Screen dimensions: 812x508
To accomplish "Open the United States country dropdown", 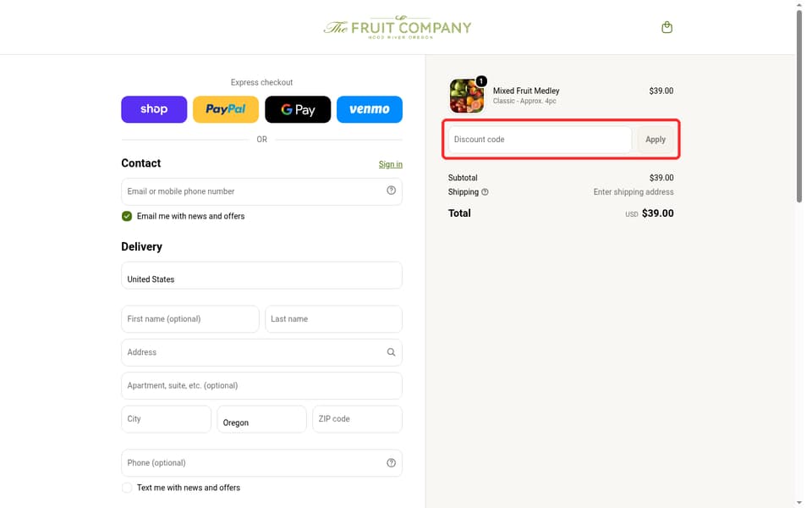I will click(261, 275).
